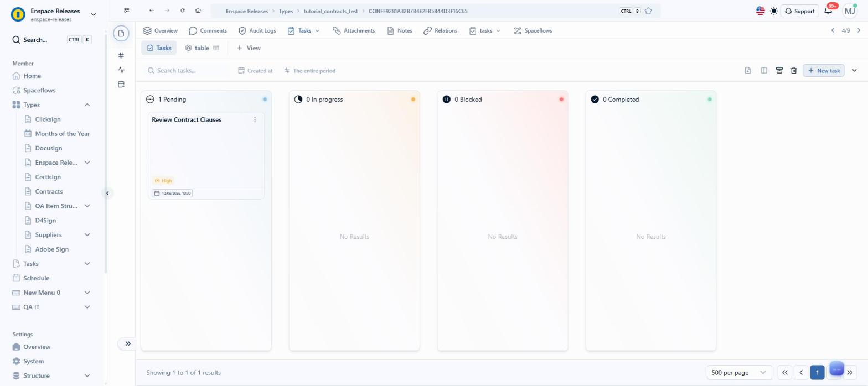Add a new View

coord(249,48)
